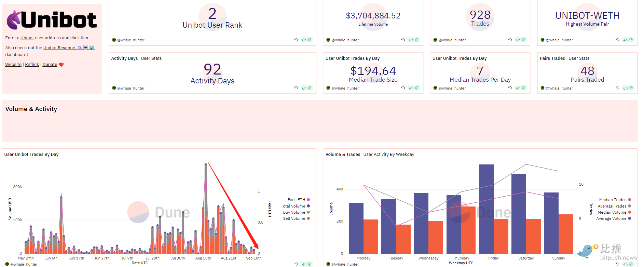
Task: Toggle Median Volume series in weekday chart
Action: click(612, 212)
